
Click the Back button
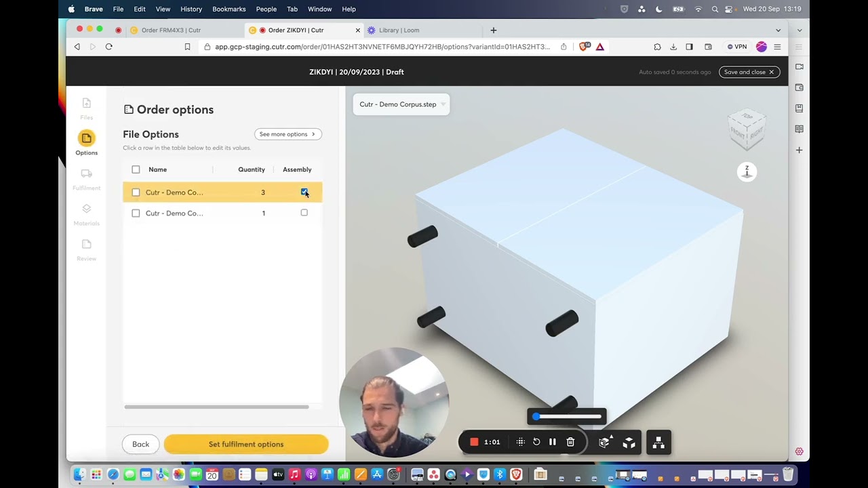coord(140,444)
